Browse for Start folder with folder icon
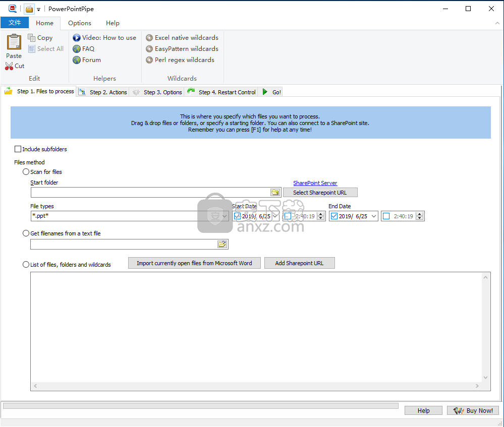The width and height of the screenshot is (504, 427). pyautogui.click(x=275, y=193)
